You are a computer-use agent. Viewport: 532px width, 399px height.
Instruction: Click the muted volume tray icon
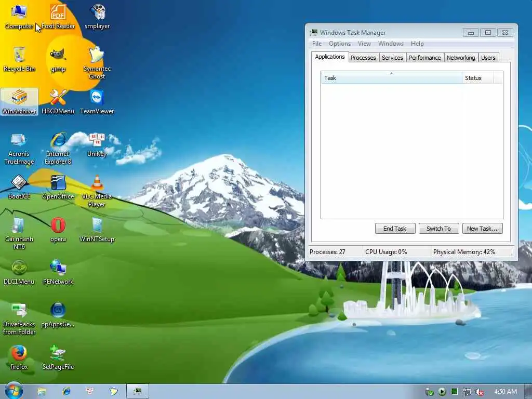[480, 392]
